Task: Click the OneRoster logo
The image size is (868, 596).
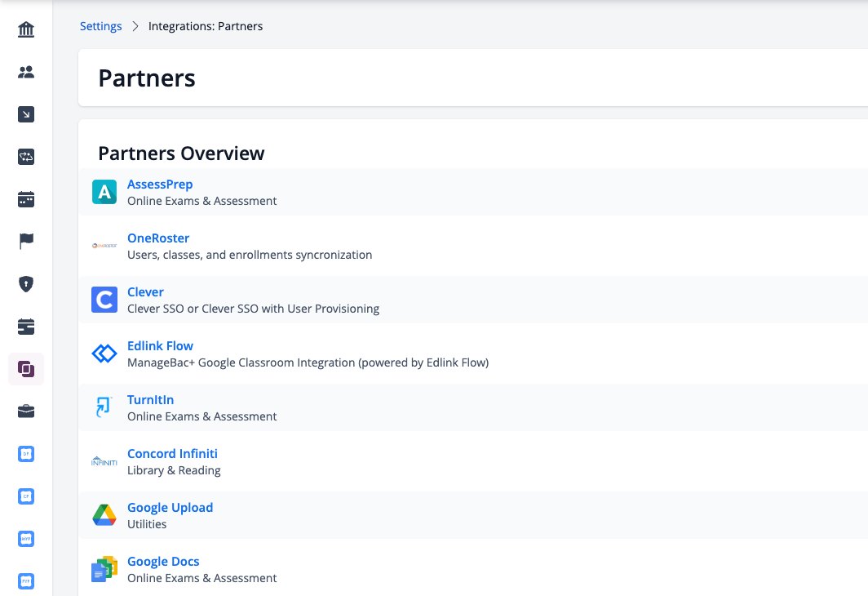Action: [x=104, y=246]
